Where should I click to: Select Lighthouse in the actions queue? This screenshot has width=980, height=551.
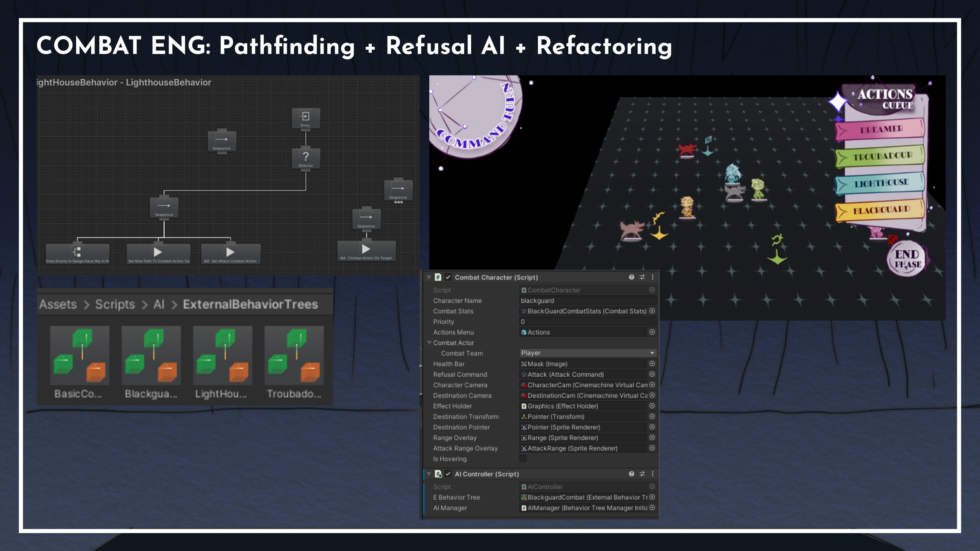click(x=881, y=183)
